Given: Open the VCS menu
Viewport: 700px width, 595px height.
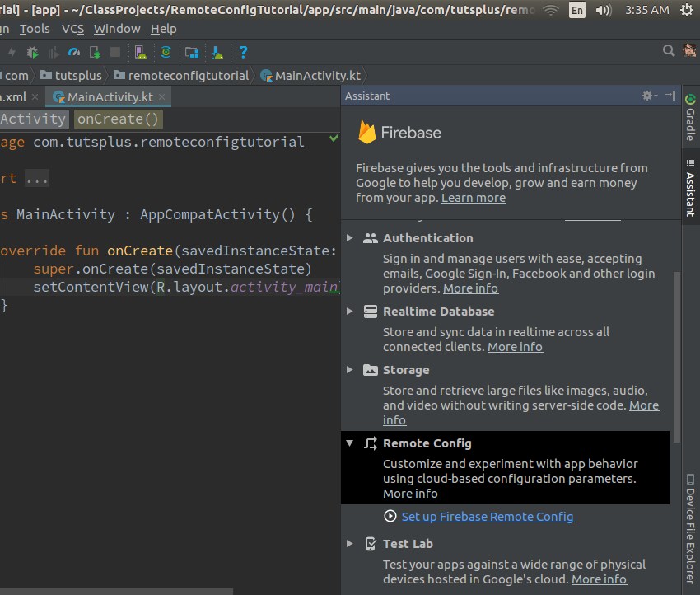Looking at the screenshot, I should 72,29.
